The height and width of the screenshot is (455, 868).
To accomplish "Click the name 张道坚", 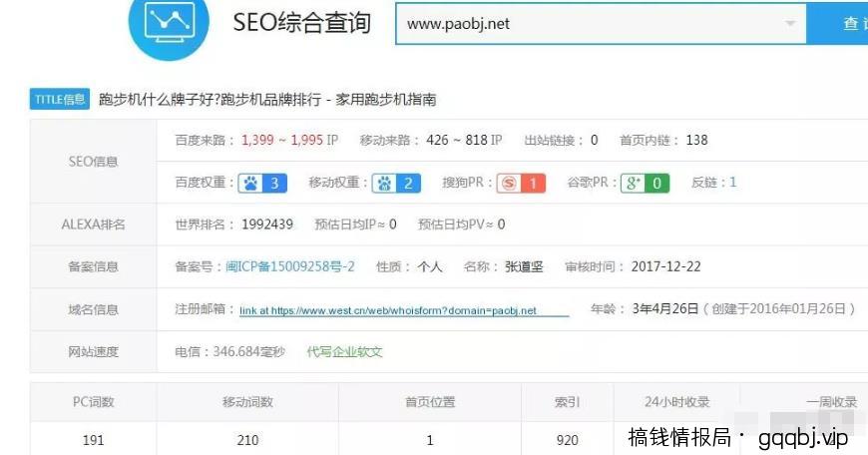I will point(524,266).
